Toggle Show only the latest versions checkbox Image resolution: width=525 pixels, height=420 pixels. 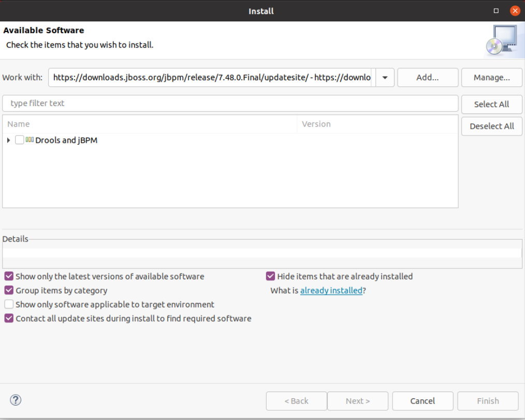pos(9,276)
